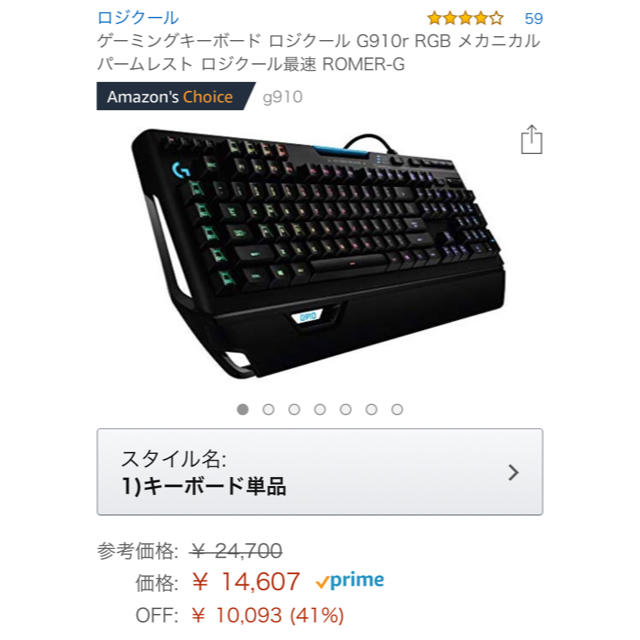
Task: Tap the share icon beside product image
Action: (x=531, y=140)
